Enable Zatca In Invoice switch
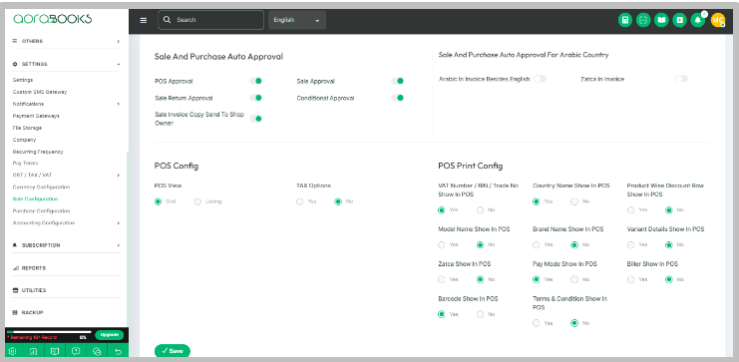Viewport: 739px width, 362px height. tap(681, 79)
